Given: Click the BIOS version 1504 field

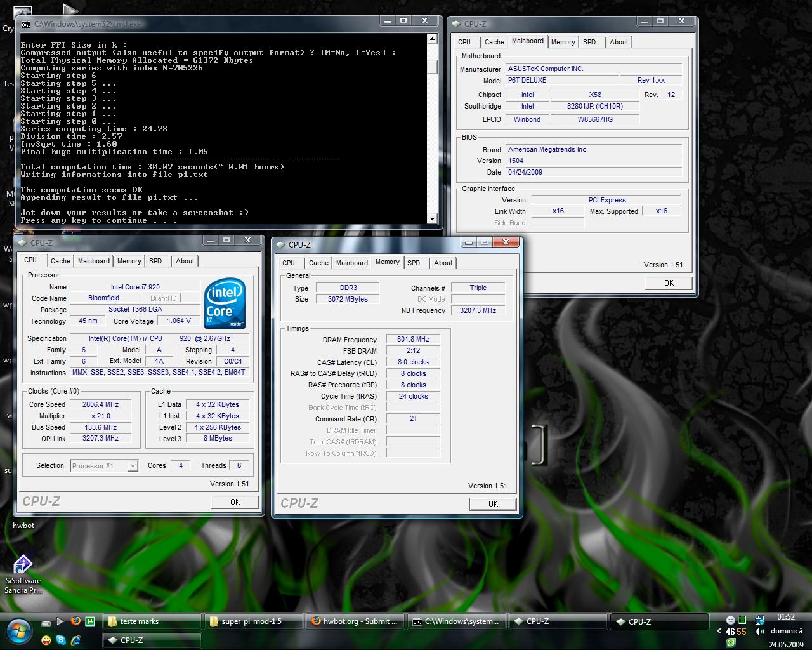Looking at the screenshot, I should tap(594, 161).
